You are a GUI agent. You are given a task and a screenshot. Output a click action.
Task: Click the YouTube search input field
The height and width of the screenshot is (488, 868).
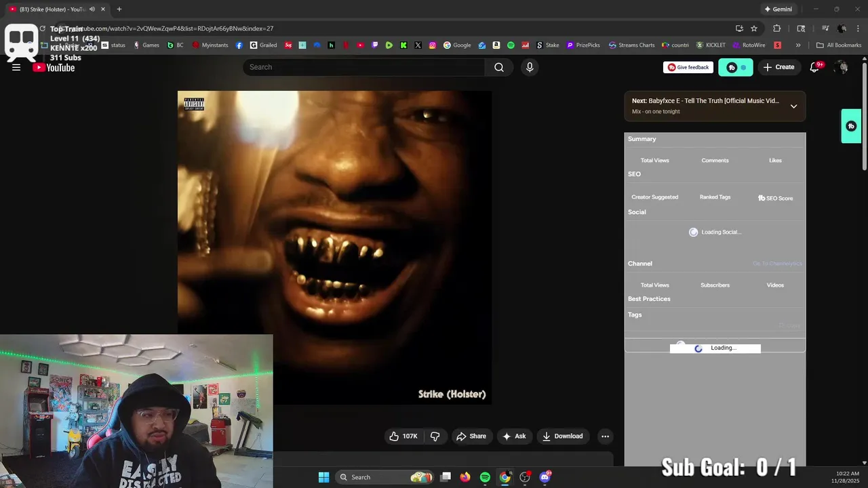point(364,67)
